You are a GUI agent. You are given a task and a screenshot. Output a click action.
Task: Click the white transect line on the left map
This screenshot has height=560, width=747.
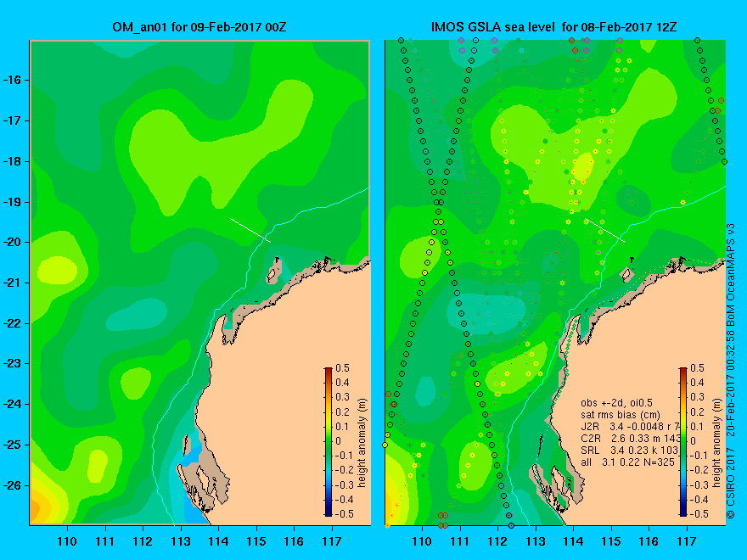click(250, 230)
